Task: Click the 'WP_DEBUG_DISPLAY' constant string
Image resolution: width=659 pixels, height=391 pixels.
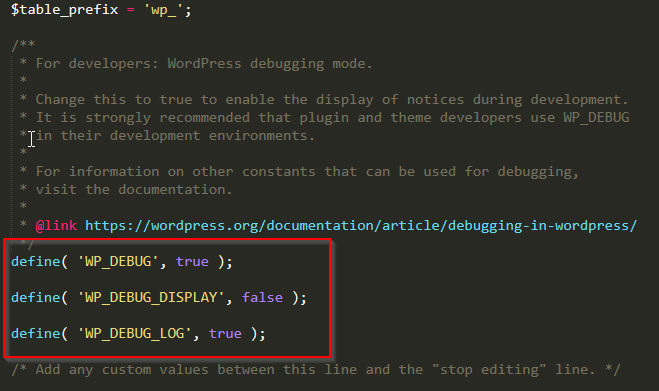Action: pos(151,298)
